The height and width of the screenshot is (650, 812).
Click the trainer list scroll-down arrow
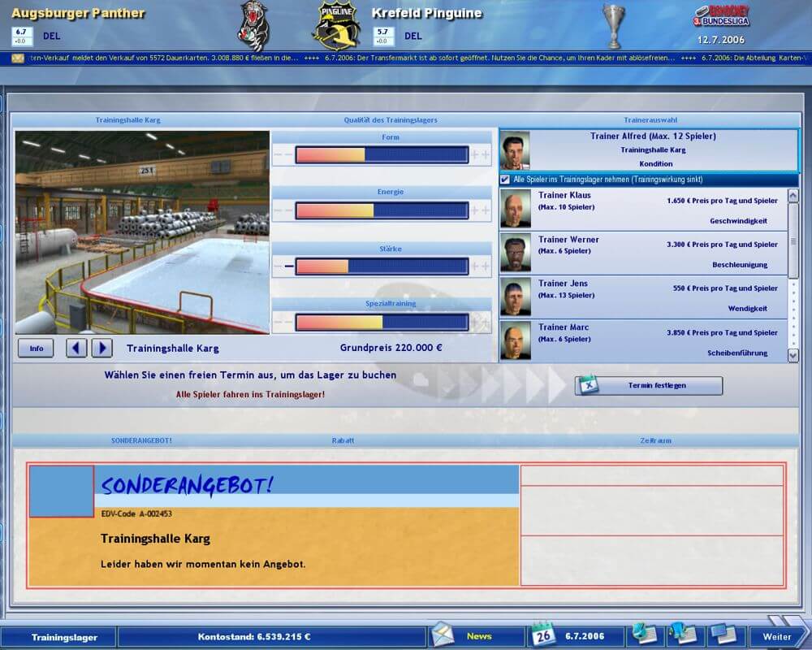coord(793,355)
